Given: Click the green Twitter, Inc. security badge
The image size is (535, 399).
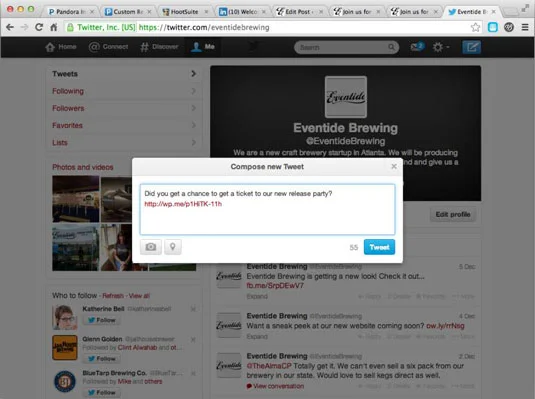Looking at the screenshot, I should pos(101,27).
